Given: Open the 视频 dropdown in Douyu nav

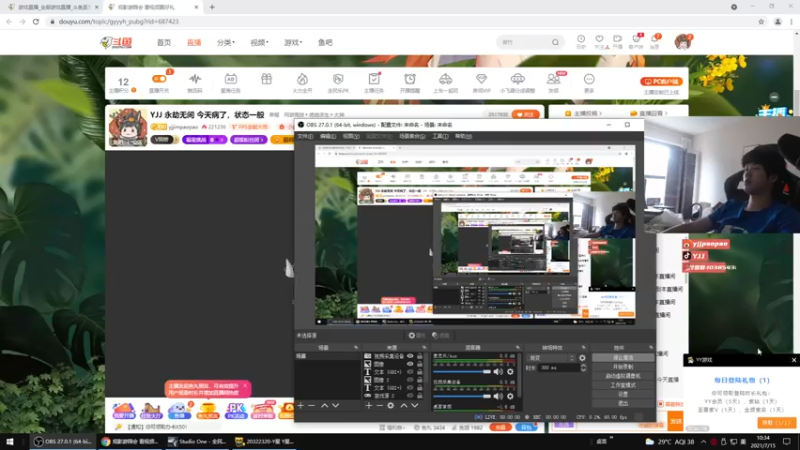Looking at the screenshot, I should pos(259,42).
